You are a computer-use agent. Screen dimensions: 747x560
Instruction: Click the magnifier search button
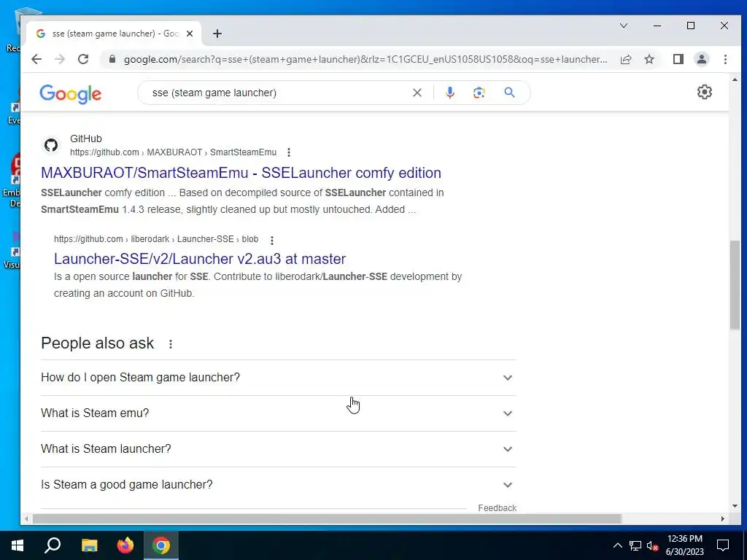click(x=509, y=93)
